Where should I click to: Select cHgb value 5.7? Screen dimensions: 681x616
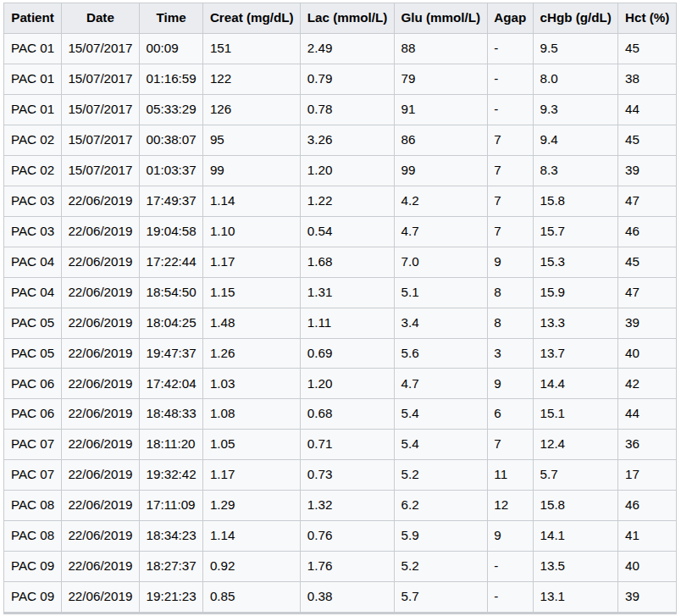(575, 474)
